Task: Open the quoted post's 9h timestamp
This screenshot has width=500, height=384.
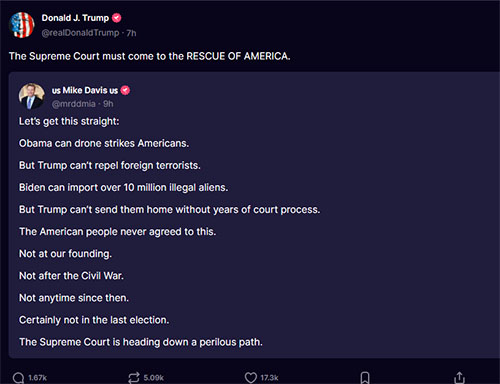Action: [108, 104]
